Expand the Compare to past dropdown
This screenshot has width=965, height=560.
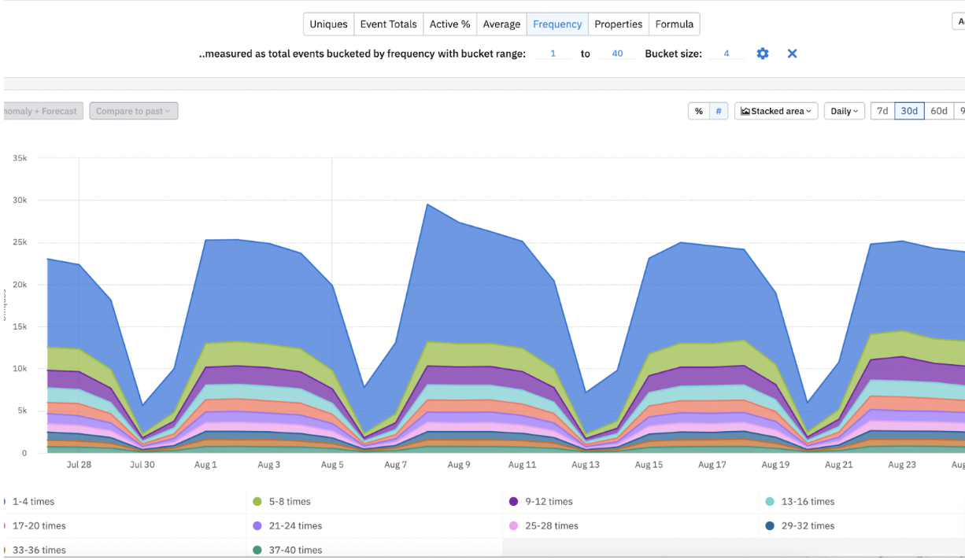tap(134, 112)
